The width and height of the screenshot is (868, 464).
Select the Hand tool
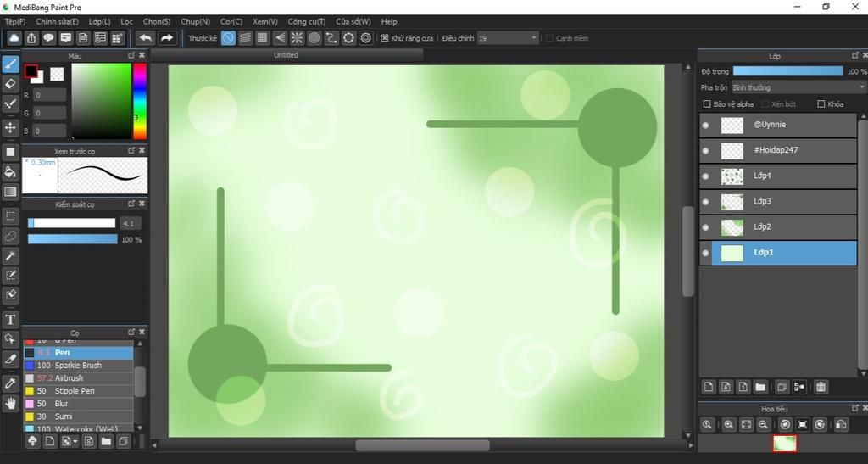coord(10,403)
